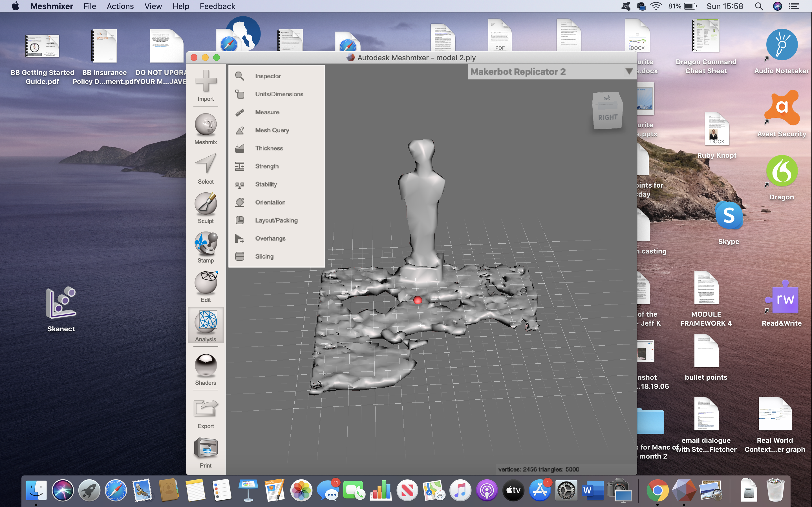Screen dimensions: 812x507
Task: Open the Meshmix tool
Action: [x=206, y=125]
